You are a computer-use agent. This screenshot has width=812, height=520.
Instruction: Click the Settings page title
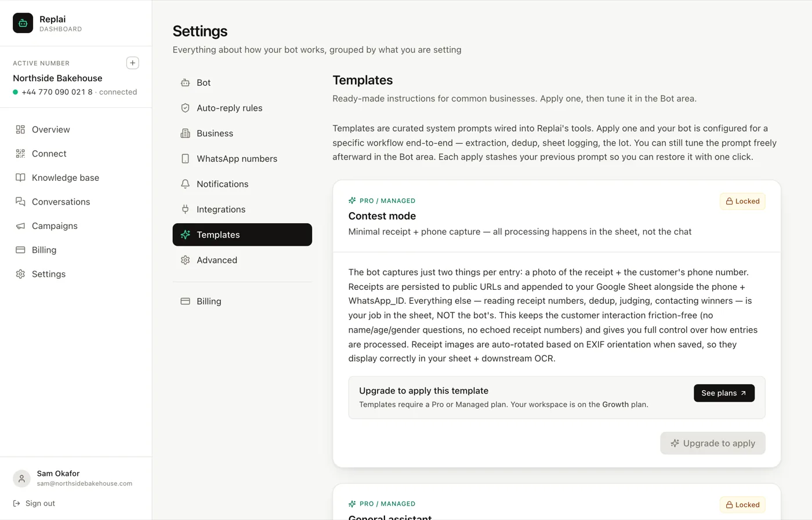[200, 31]
